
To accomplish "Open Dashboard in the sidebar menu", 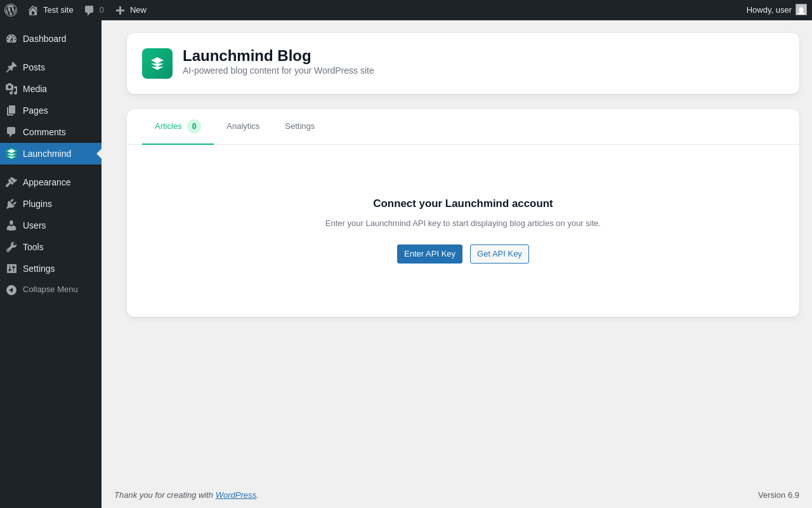I will pos(51,39).
